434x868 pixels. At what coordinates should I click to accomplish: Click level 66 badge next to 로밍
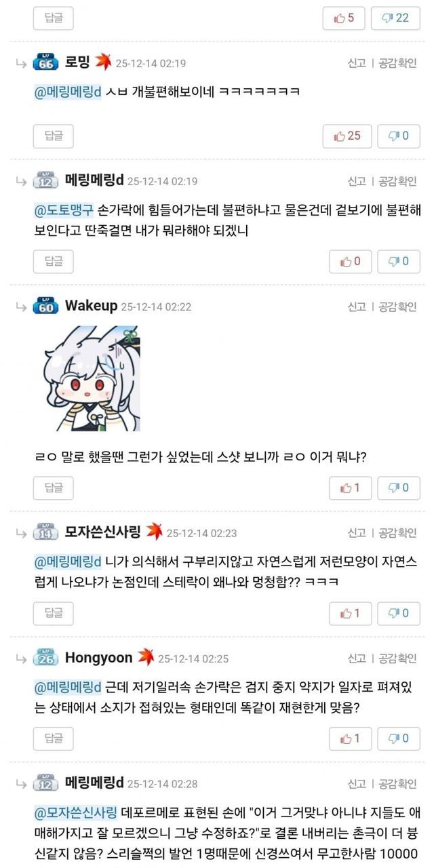tap(46, 64)
